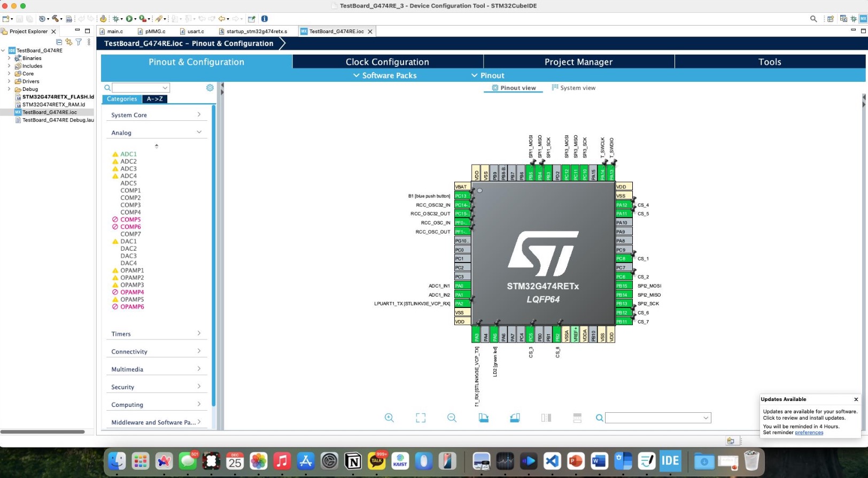Expand the System Core category
This screenshot has height=478, width=868.
pos(156,115)
